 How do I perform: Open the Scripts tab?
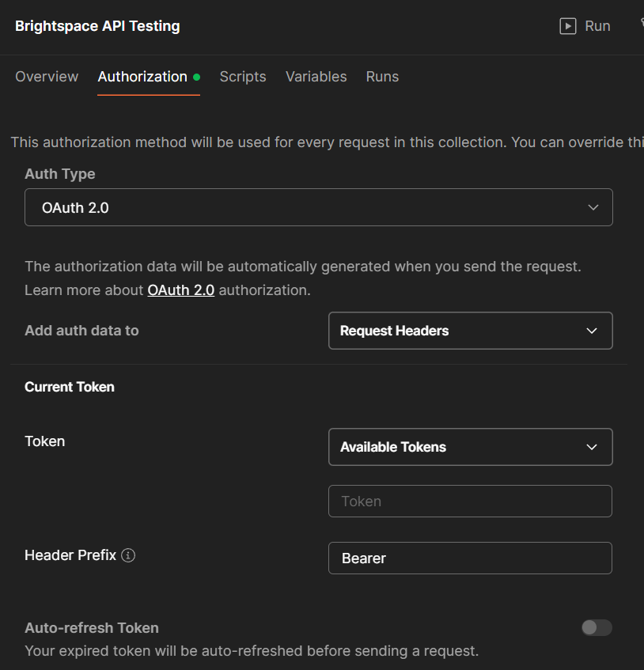(243, 77)
